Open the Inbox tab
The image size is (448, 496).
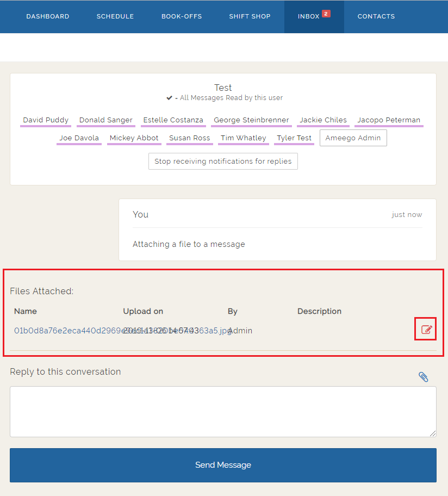point(308,16)
